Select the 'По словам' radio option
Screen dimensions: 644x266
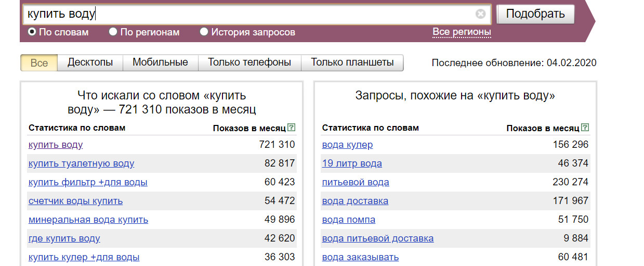click(32, 32)
